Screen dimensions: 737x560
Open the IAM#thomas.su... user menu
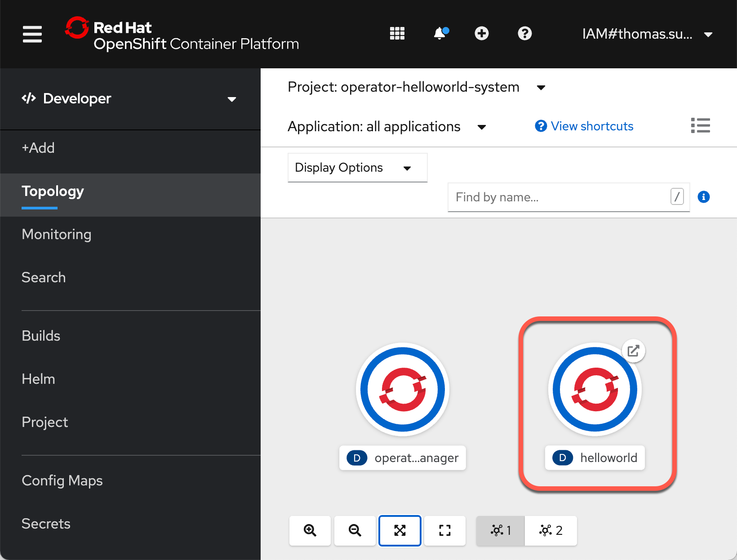(648, 34)
